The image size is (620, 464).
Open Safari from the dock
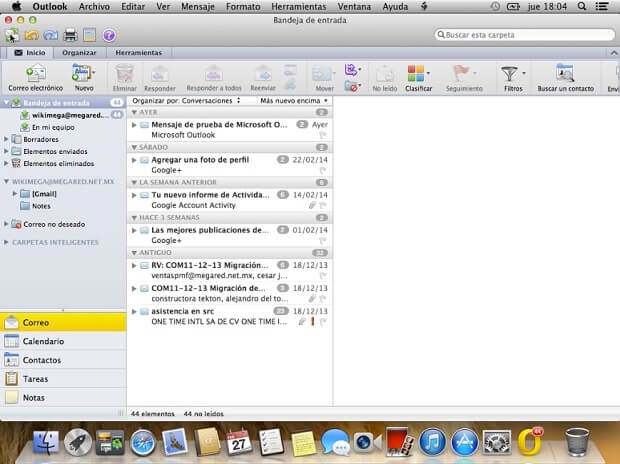pos(143,442)
